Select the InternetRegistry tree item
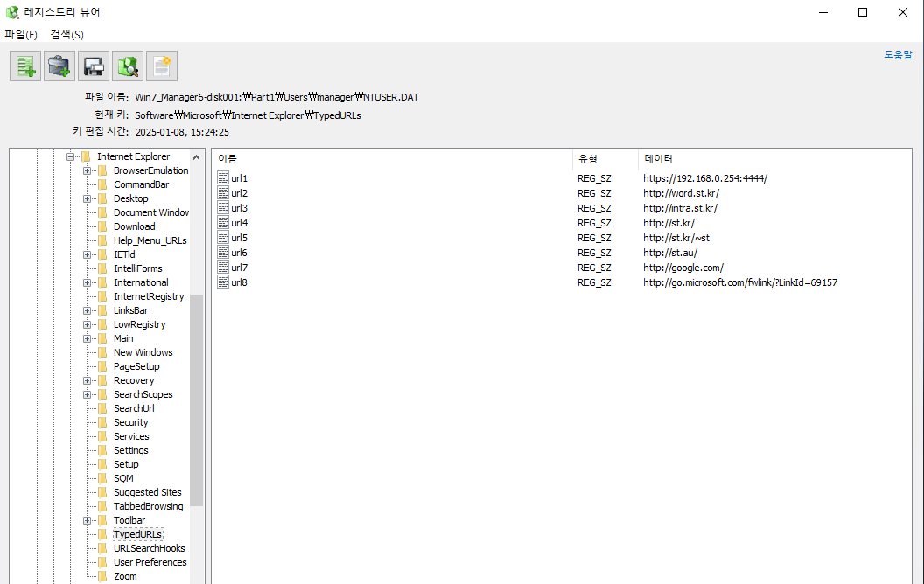This screenshot has height=584, width=924. coord(149,296)
